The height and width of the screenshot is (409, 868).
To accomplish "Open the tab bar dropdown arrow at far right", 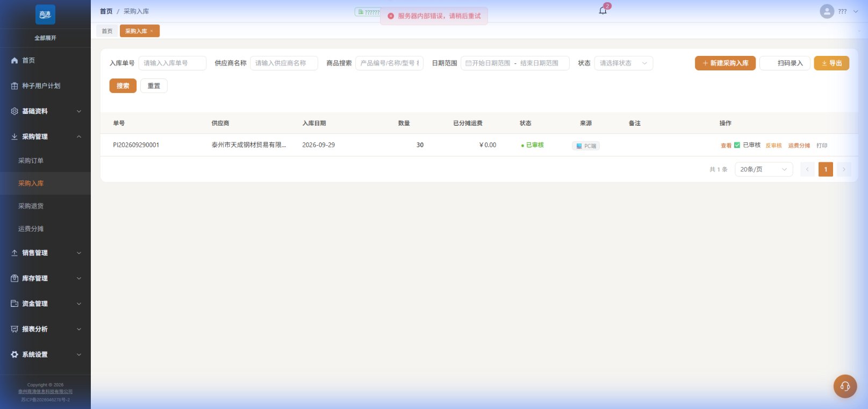I will pyautogui.click(x=859, y=31).
